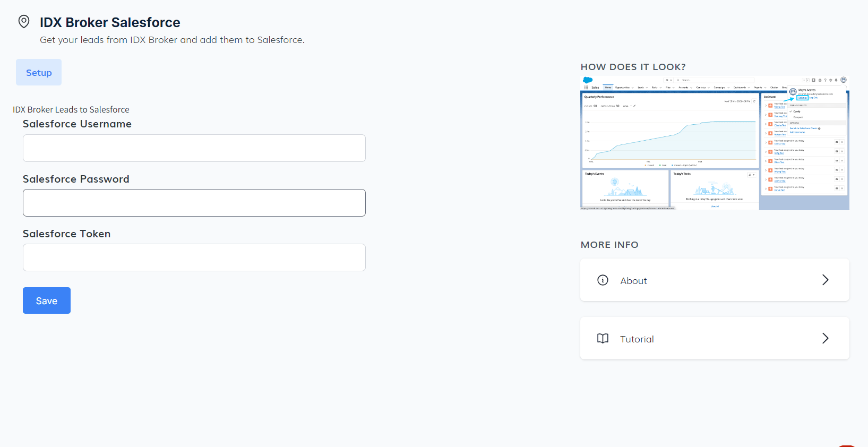Expand the About card chevron arrow
The height and width of the screenshot is (447, 868).
pyautogui.click(x=825, y=280)
